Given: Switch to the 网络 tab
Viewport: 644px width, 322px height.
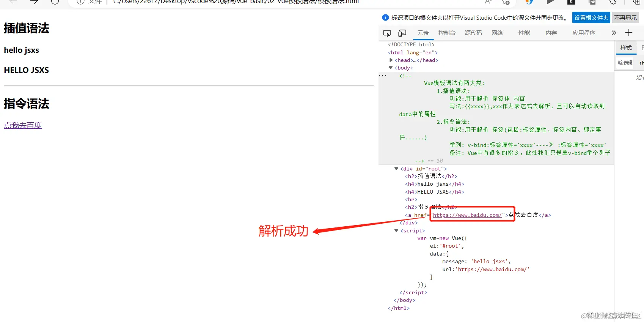Looking at the screenshot, I should (x=497, y=33).
